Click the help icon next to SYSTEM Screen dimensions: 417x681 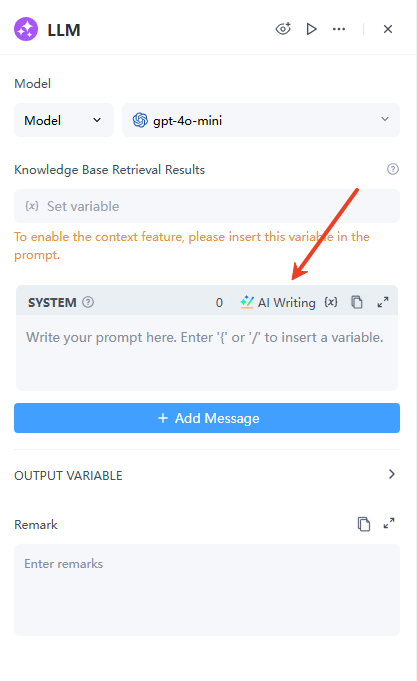coord(88,302)
